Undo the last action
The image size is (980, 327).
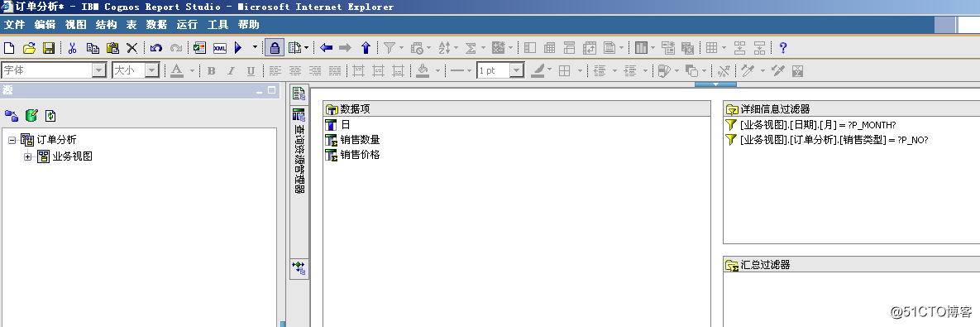coord(156,48)
